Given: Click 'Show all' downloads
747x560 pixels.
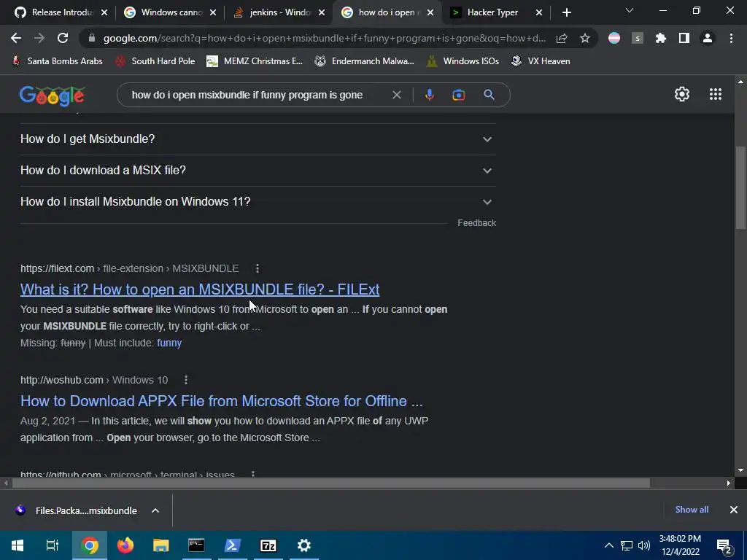Looking at the screenshot, I should pyautogui.click(x=692, y=510).
